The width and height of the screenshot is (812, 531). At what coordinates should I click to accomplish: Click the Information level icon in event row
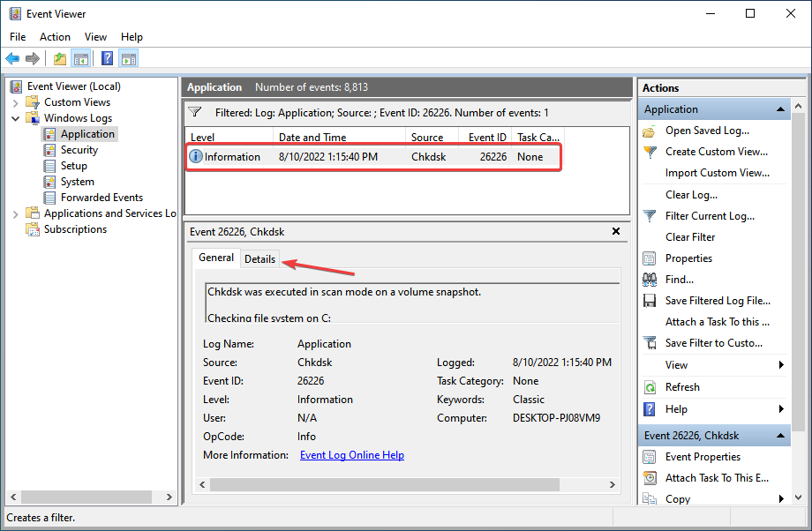[196, 156]
